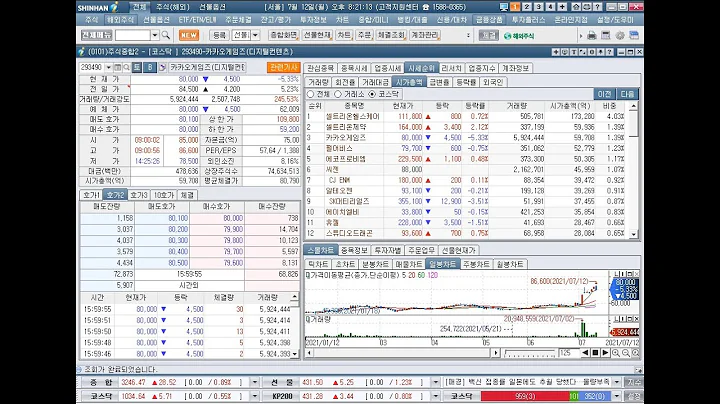
Task: Click the question mark help icon in title bar
Action: click(x=597, y=7)
